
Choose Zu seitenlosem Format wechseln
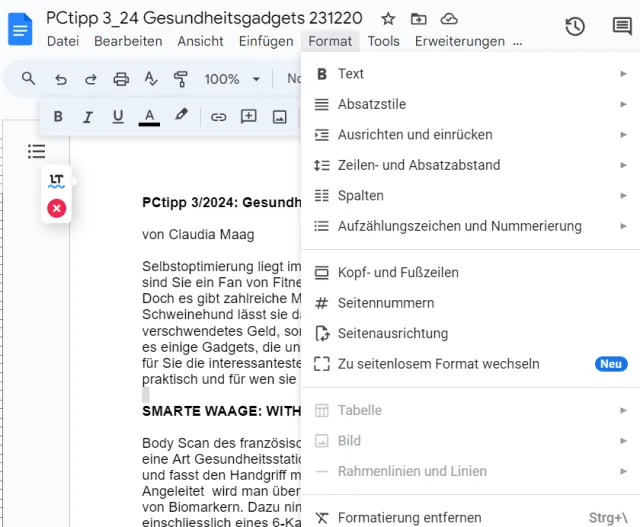(438, 364)
